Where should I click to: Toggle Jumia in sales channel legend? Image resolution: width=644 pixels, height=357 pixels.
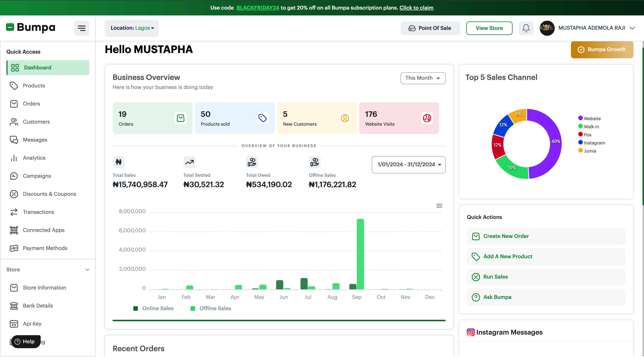point(587,151)
